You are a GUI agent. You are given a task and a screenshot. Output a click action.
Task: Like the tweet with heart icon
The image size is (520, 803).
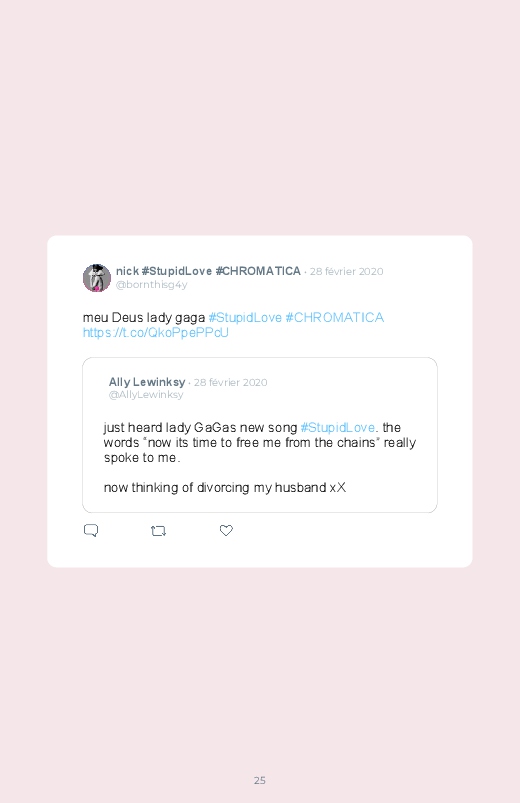(x=226, y=531)
